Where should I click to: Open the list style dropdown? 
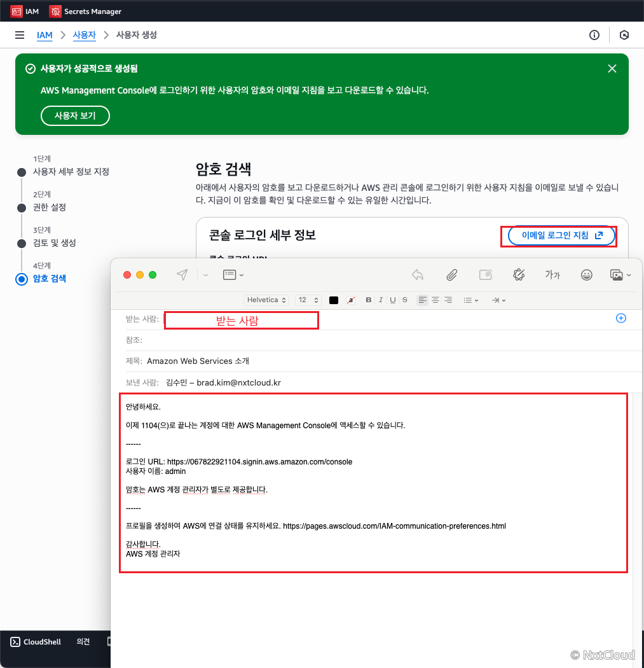coord(471,300)
